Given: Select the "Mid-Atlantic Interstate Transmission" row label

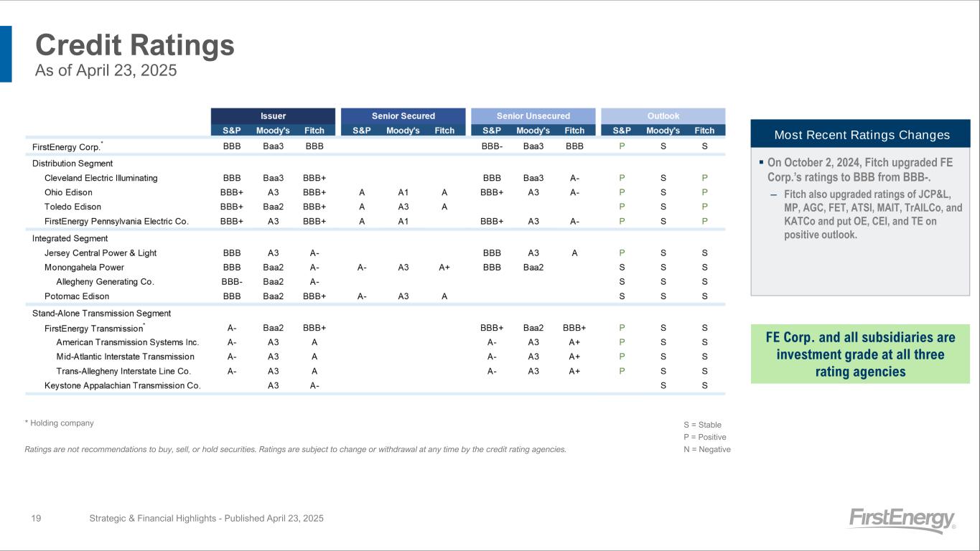Looking at the screenshot, I should (125, 357).
